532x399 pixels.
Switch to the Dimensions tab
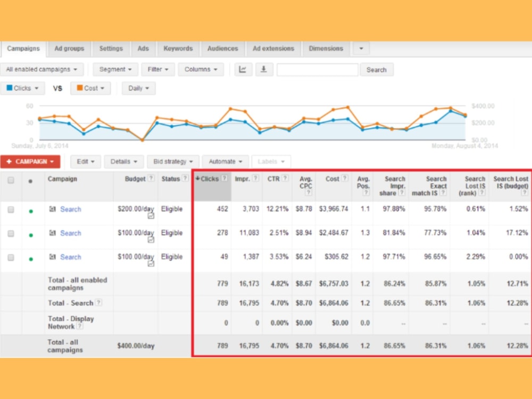coord(326,48)
